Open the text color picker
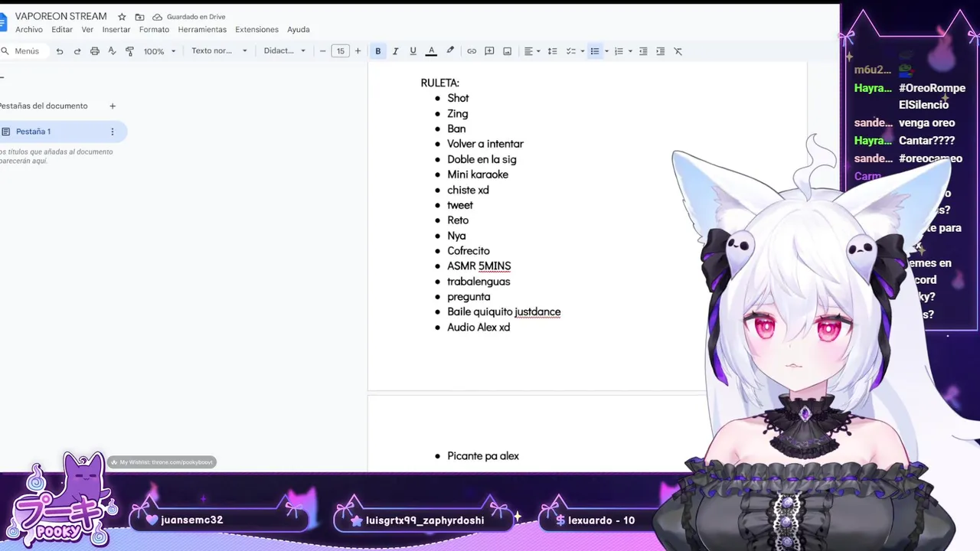The height and width of the screenshot is (551, 980). click(x=431, y=51)
